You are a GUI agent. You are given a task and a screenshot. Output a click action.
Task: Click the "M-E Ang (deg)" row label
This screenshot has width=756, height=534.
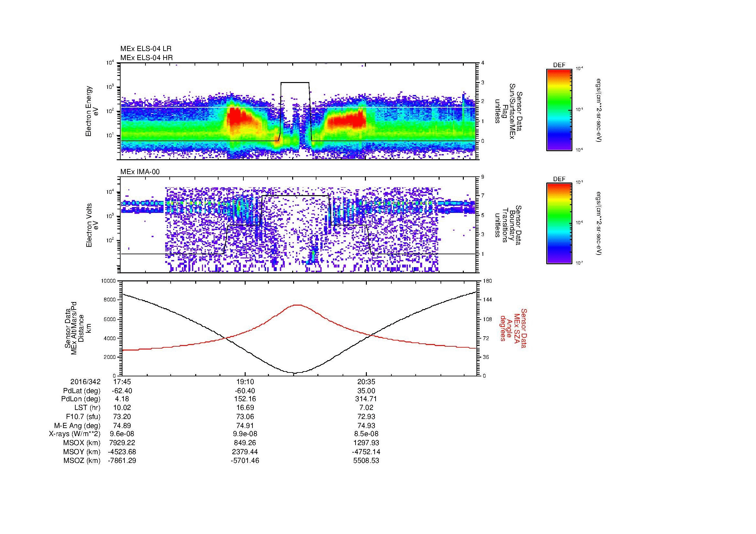77,425
